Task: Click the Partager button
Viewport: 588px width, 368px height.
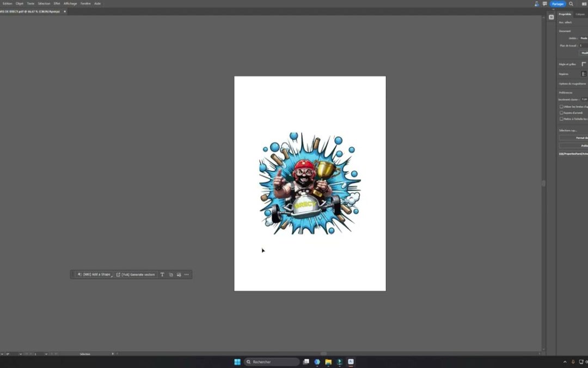Action: pyautogui.click(x=558, y=4)
